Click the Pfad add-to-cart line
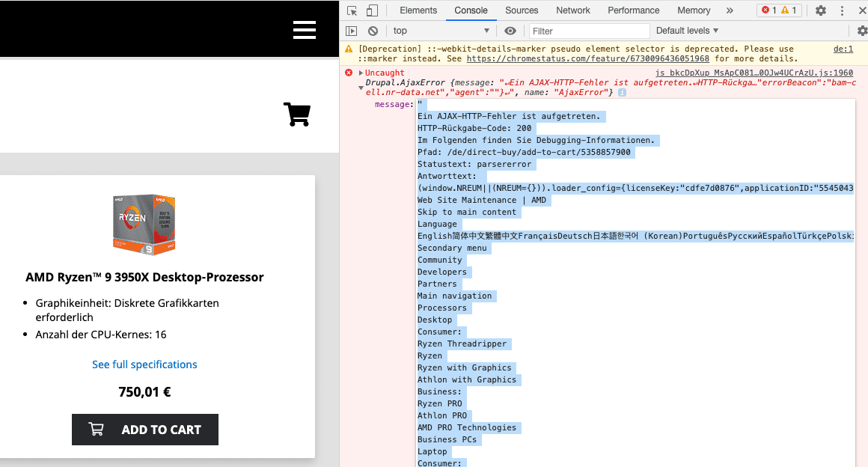868x467 pixels. 524,152
